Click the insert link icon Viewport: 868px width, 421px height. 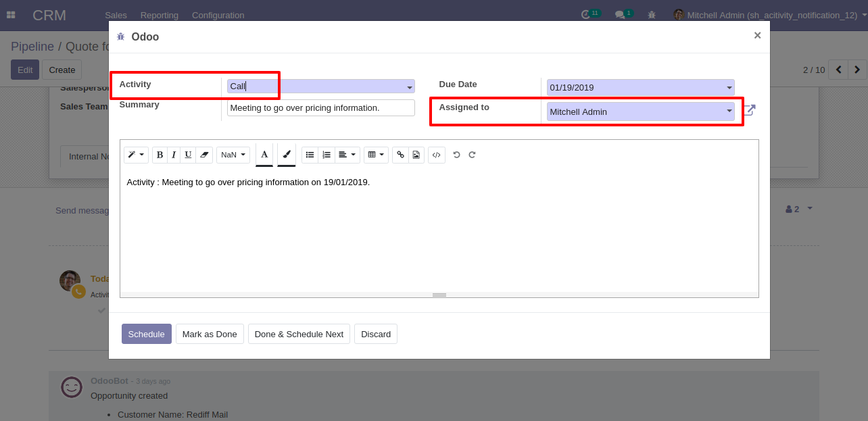pos(400,155)
